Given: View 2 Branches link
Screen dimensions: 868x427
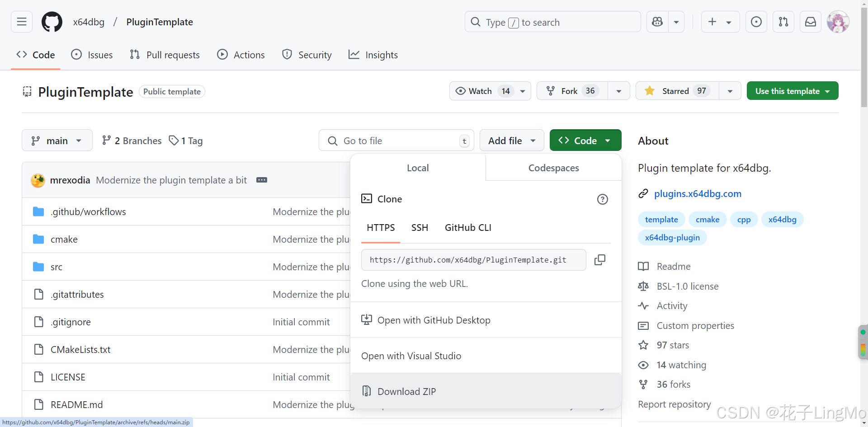Looking at the screenshot, I should (x=132, y=141).
